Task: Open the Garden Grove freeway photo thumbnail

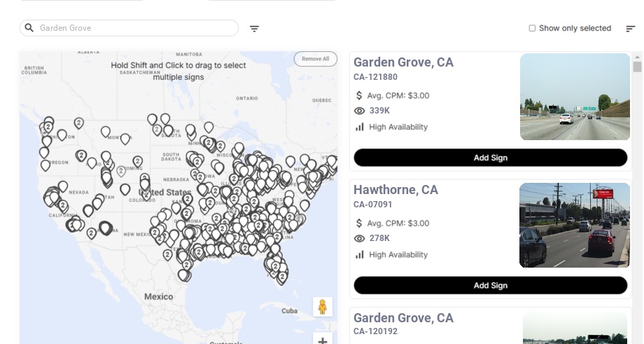Action: coord(575,97)
